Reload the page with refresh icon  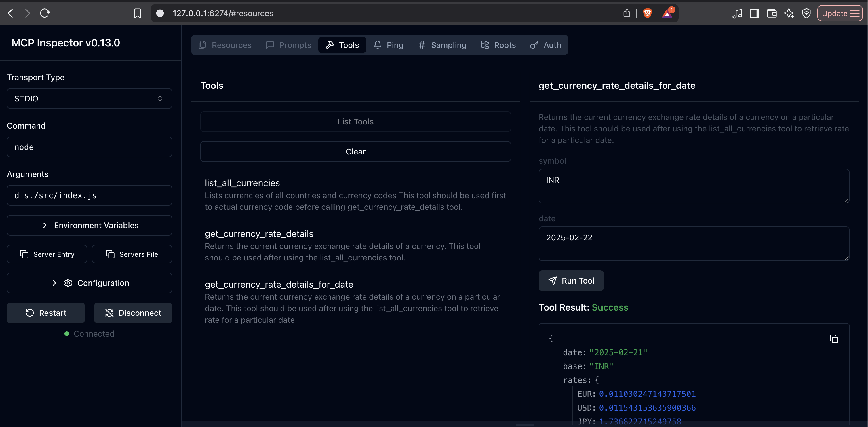pos(45,14)
